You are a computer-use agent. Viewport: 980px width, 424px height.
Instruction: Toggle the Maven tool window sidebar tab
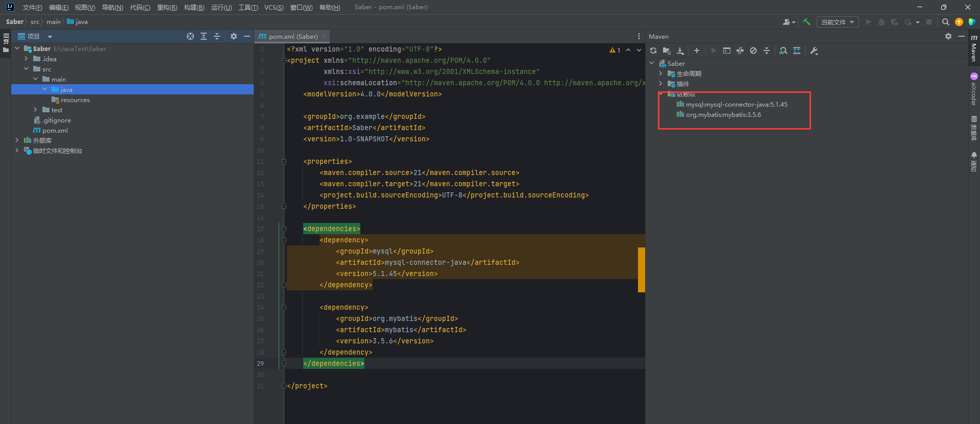pyautogui.click(x=974, y=48)
